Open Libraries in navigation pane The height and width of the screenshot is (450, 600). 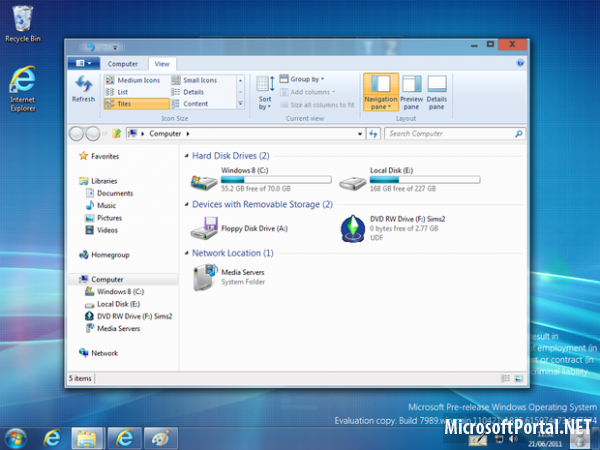98,181
